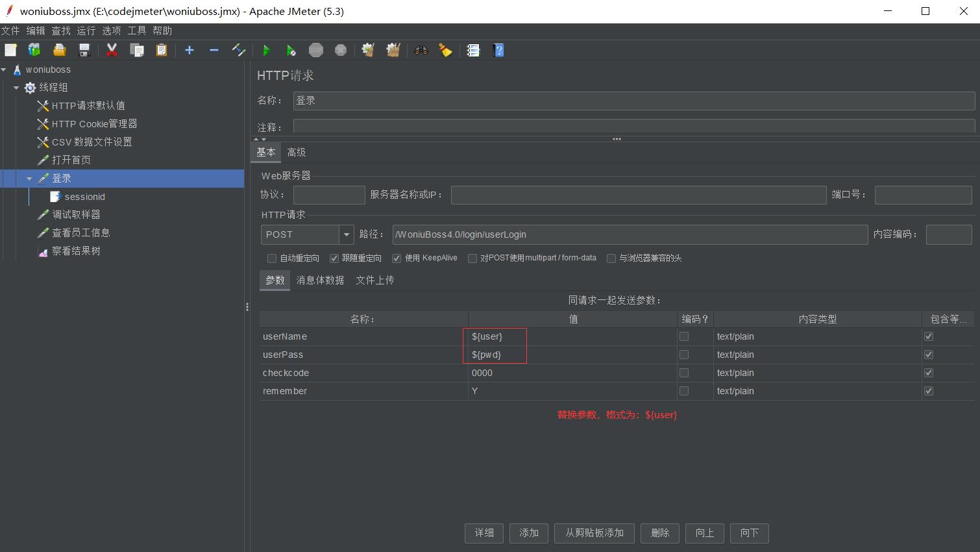Image resolution: width=980 pixels, height=552 pixels.
Task: Click the Collapse all minus icon
Action: click(214, 50)
